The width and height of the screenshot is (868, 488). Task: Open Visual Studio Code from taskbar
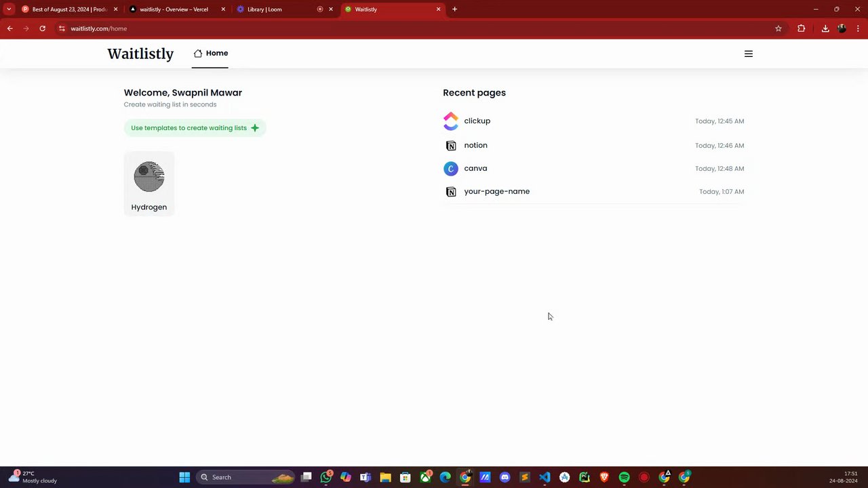tap(545, 477)
